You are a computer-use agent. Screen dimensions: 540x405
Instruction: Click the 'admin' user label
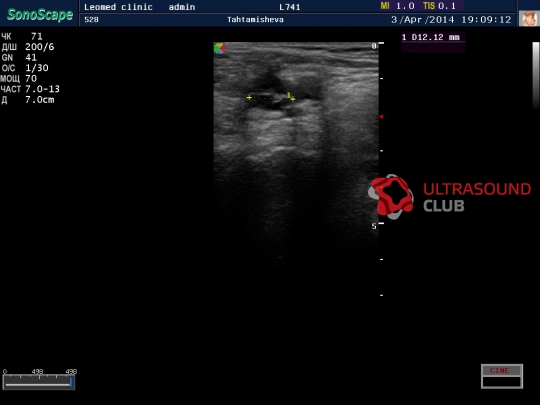182,7
